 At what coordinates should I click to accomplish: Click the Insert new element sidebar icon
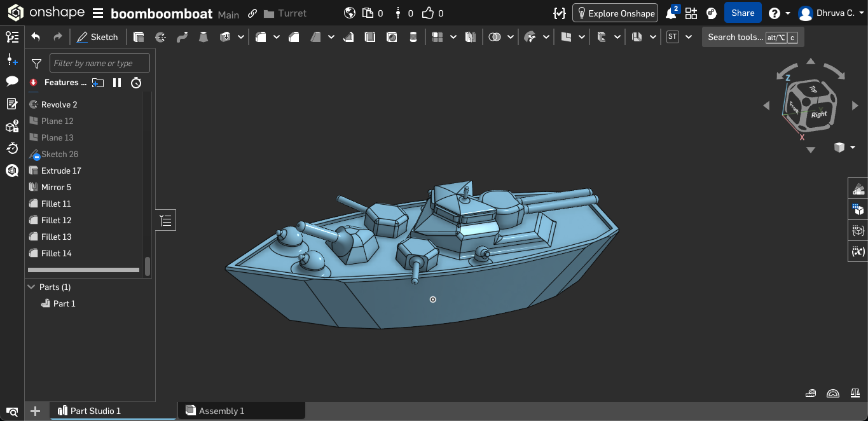(12, 59)
